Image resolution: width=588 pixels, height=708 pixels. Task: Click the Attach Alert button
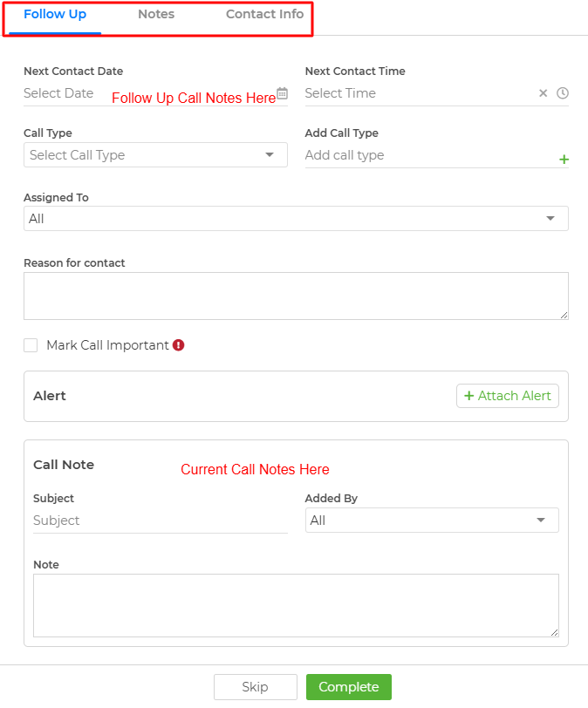click(508, 396)
